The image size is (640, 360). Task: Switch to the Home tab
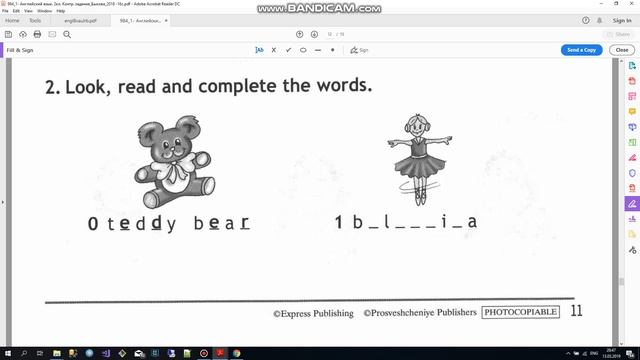[12, 20]
